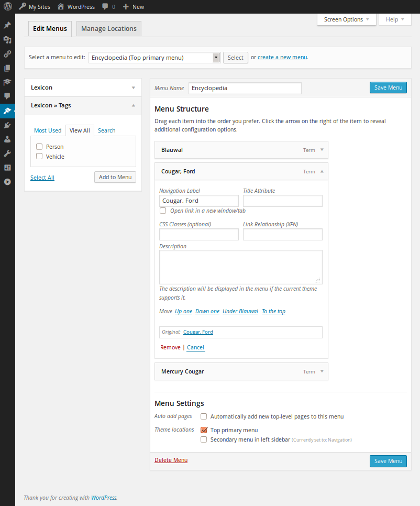Move item Up one
Viewport: 420px width, 506px height.
click(183, 311)
